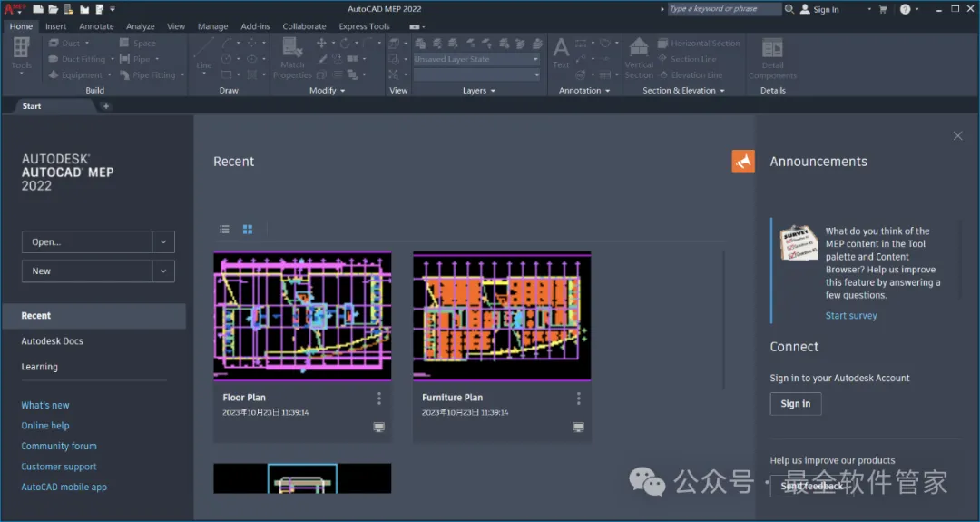Click the keyword search input field
Image resolution: width=980 pixels, height=522 pixels.
point(724,9)
